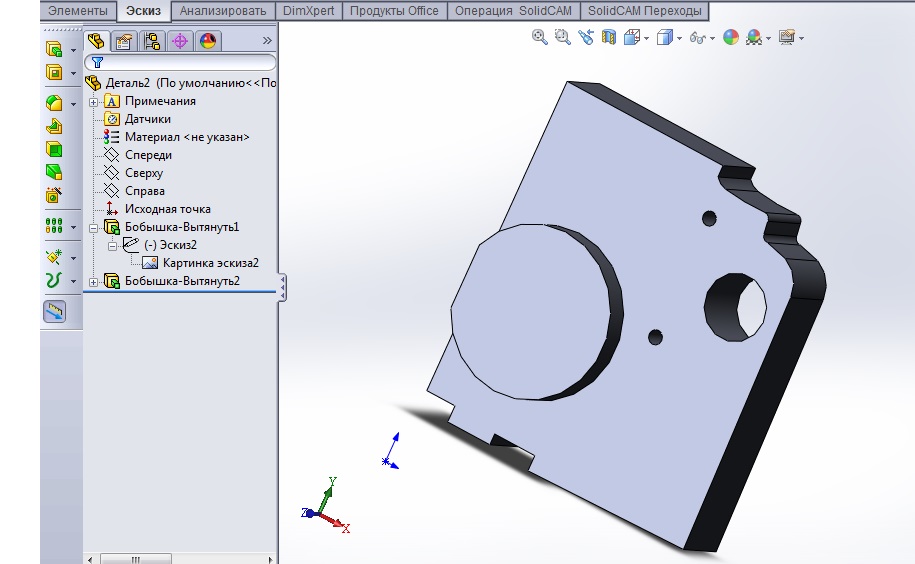Select the (-) Эскиз2 sketch item
The image size is (915, 564).
click(170, 245)
